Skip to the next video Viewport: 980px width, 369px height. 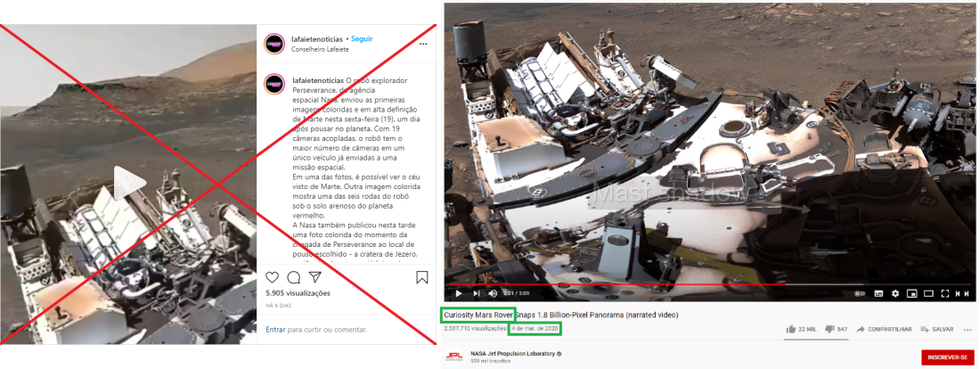(477, 293)
